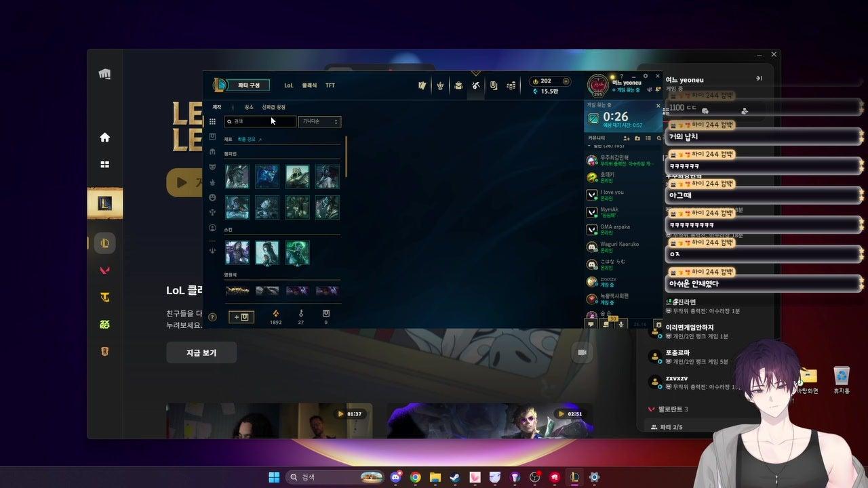Select friend OMA arpaka in community list
This screenshot has height=488, width=868.
pos(624,230)
